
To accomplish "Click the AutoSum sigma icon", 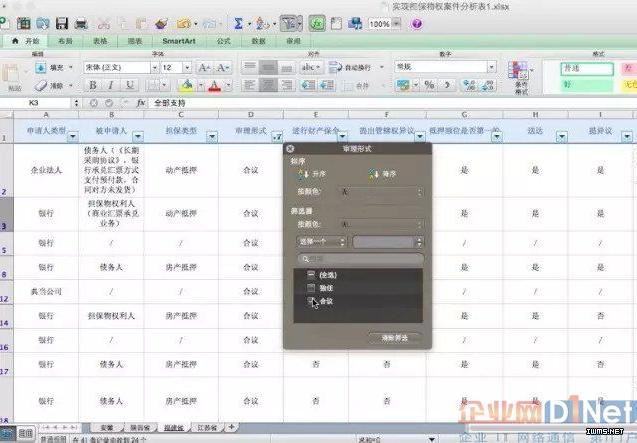I will tap(239, 22).
